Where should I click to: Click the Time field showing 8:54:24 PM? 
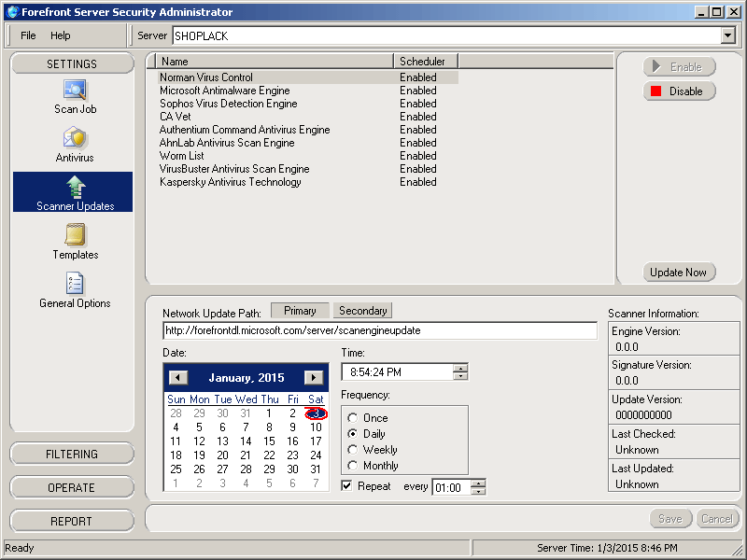(398, 371)
